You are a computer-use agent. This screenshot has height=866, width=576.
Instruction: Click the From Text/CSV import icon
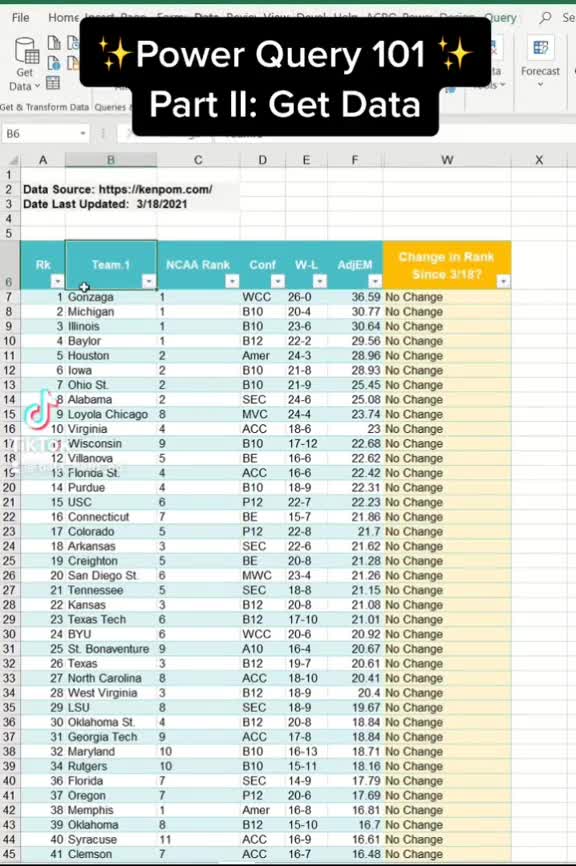54,43
